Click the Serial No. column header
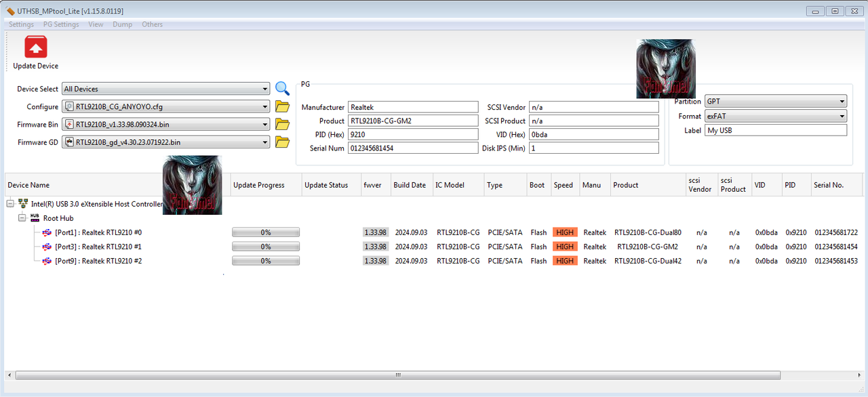 tap(837, 185)
